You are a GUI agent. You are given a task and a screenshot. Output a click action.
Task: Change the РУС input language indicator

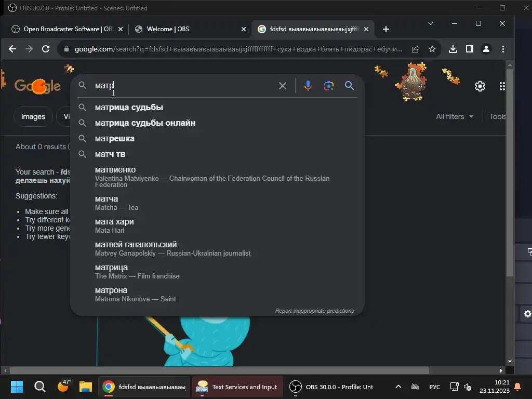[x=434, y=387]
